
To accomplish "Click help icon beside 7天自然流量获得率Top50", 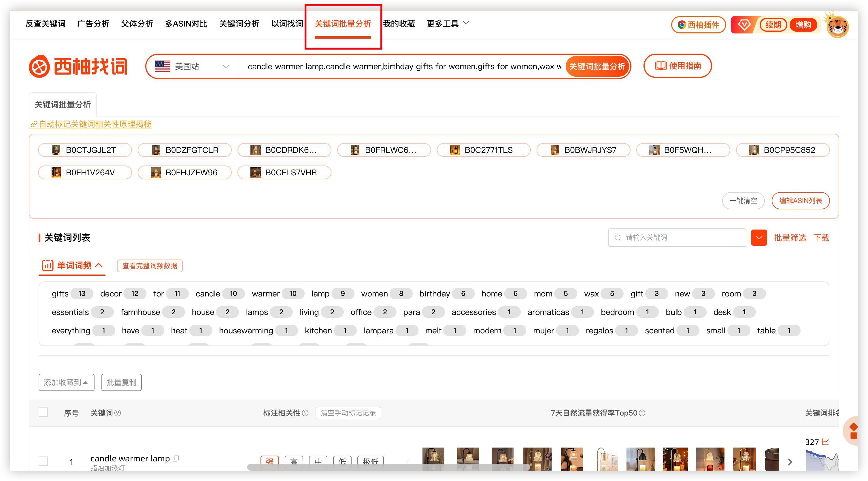I will coord(642,413).
